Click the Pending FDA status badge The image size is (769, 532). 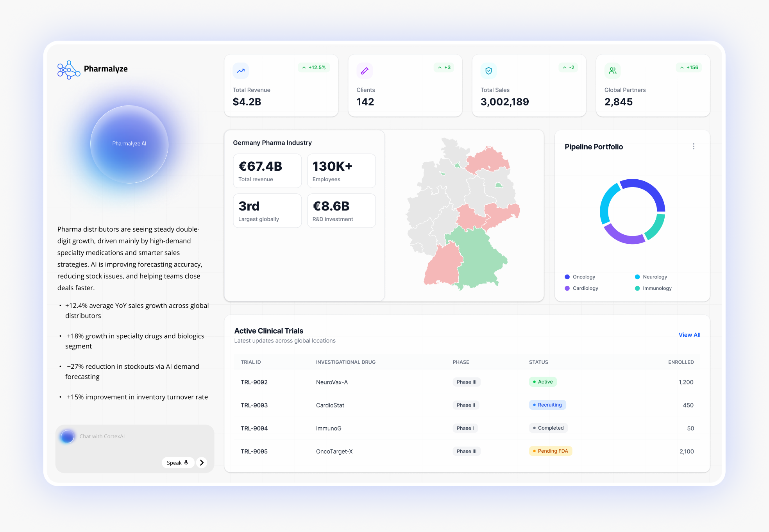click(x=551, y=451)
